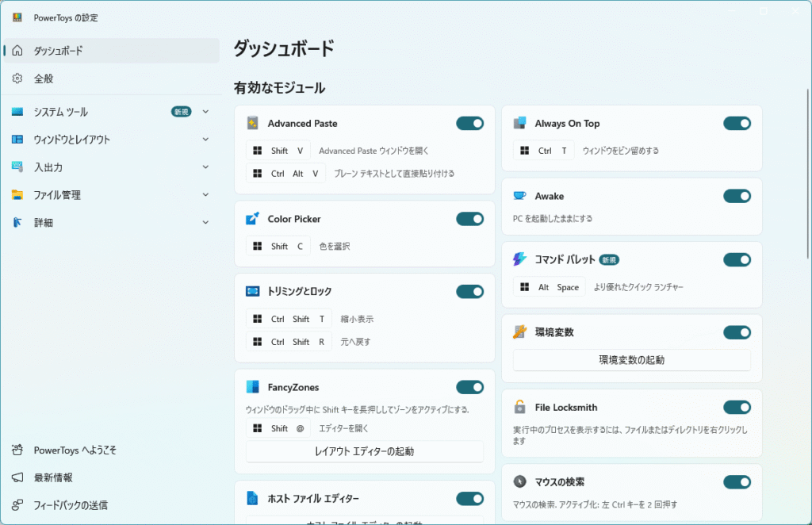Open フィードバックの送信
The width and height of the screenshot is (812, 525).
pos(111,505)
